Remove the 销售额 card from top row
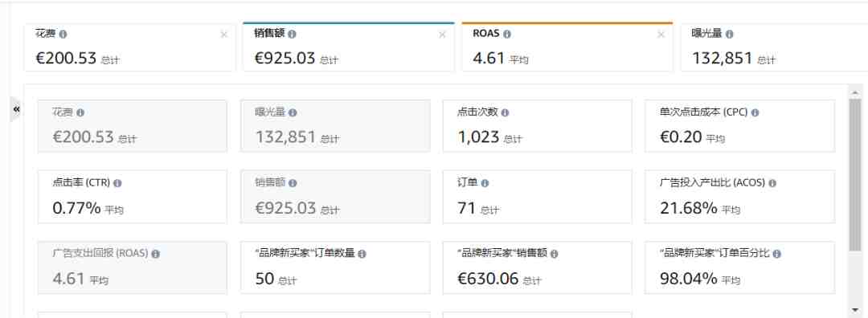This screenshot has width=868, height=318. coord(442,35)
